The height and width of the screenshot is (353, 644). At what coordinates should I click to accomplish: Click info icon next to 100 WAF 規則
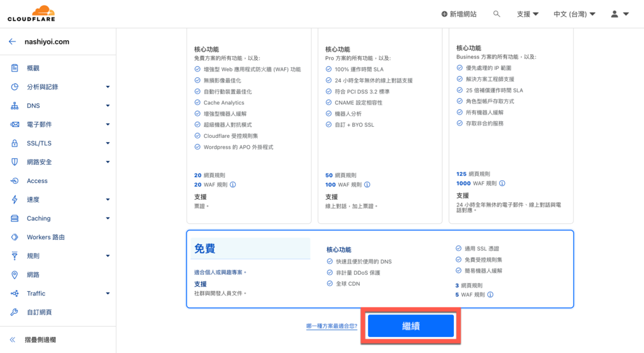tap(367, 185)
